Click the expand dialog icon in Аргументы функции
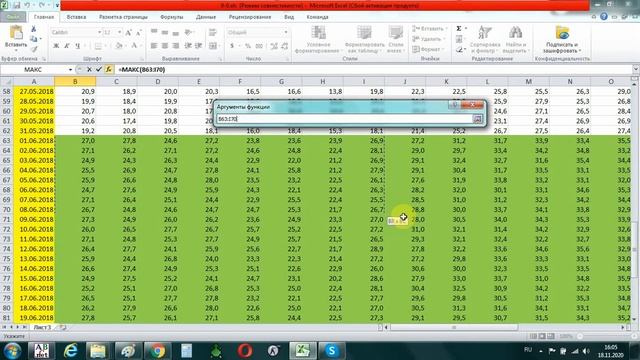This screenshot has height=360, width=640. (477, 119)
